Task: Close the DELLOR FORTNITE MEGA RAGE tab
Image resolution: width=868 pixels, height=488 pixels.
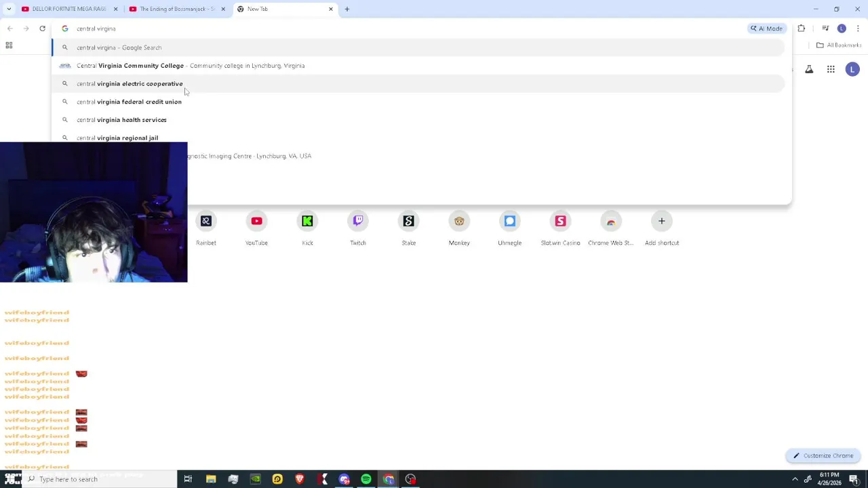Action: tap(115, 9)
